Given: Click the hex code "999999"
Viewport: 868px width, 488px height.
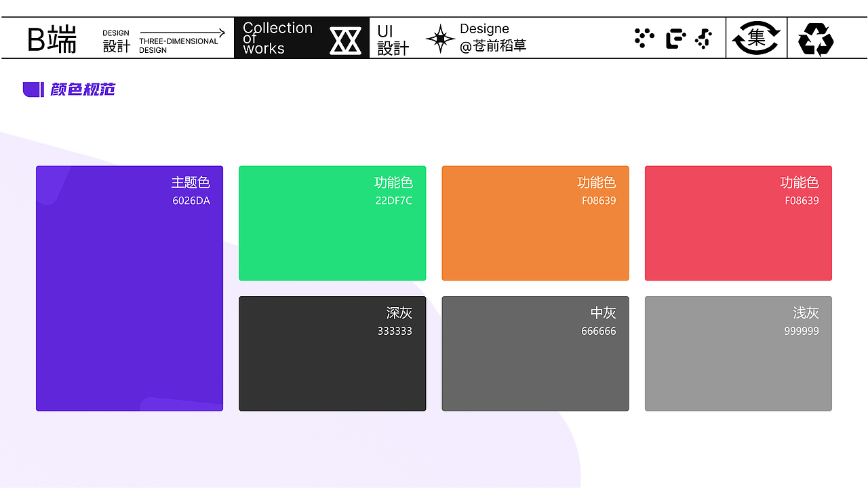Looking at the screenshot, I should [x=802, y=331].
